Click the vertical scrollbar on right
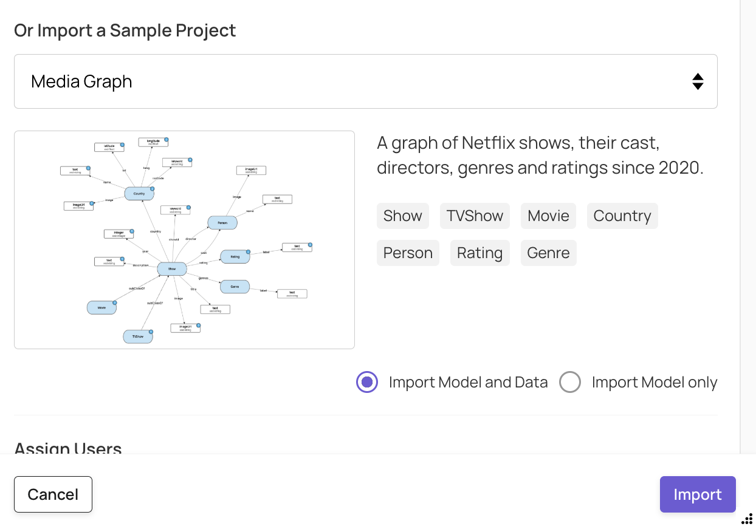The height and width of the screenshot is (532, 756). [747, 225]
